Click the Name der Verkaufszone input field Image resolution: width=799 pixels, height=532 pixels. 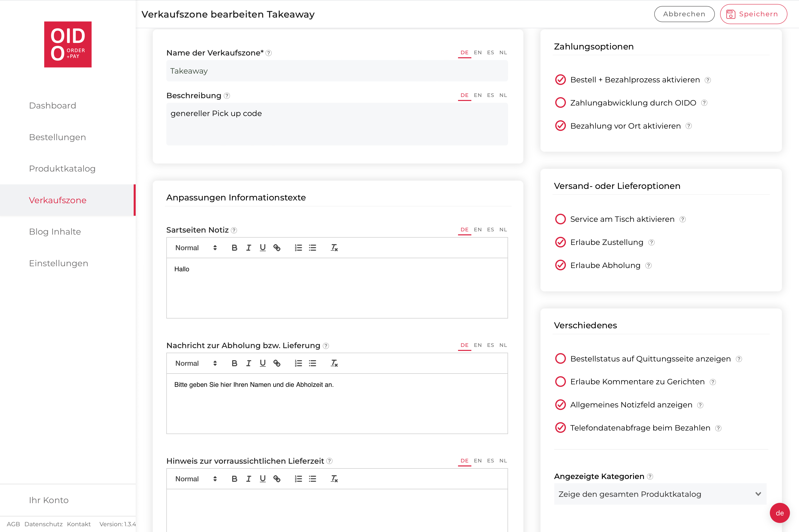click(337, 71)
